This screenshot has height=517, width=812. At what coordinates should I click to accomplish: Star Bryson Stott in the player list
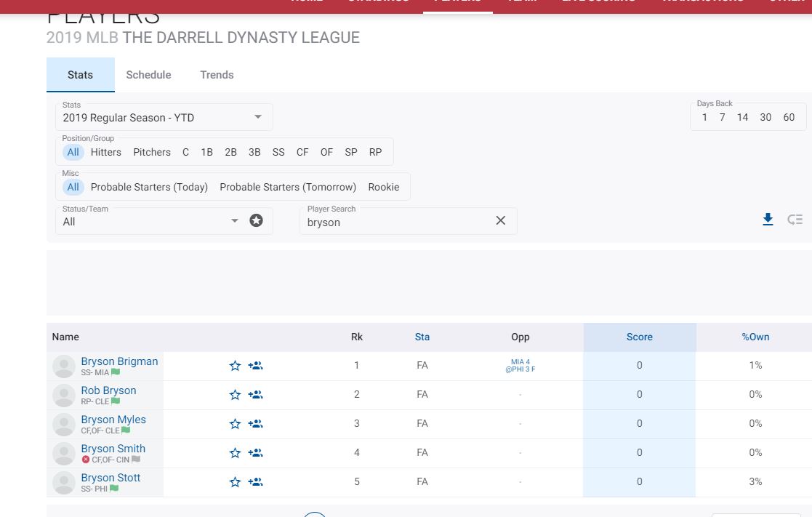235,482
